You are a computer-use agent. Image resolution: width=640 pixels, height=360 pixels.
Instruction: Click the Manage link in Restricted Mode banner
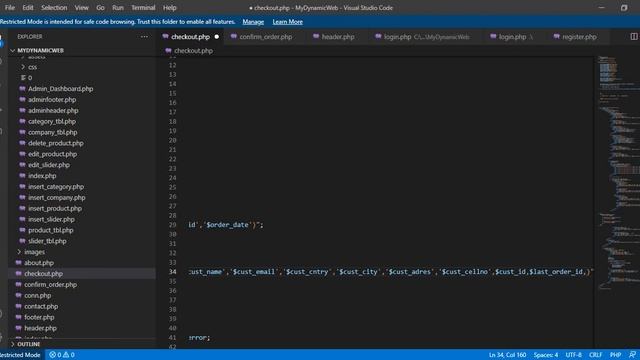pos(253,22)
